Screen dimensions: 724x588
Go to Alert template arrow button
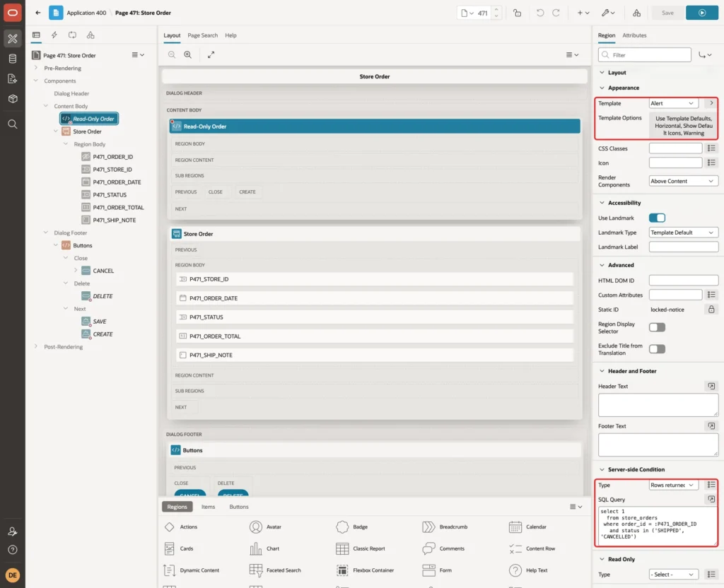(x=711, y=103)
